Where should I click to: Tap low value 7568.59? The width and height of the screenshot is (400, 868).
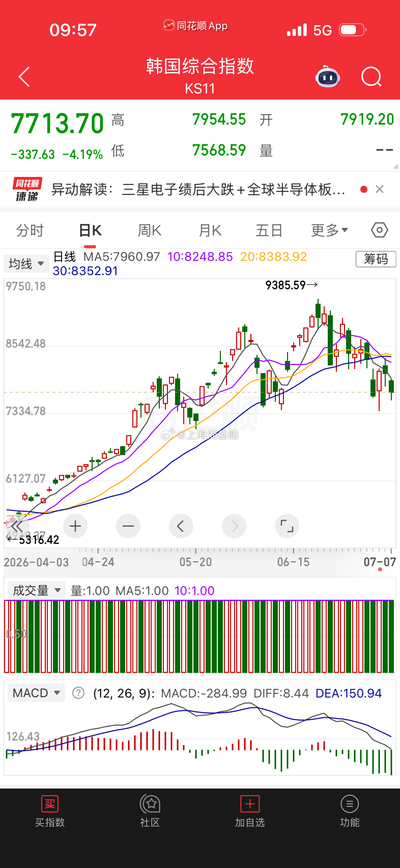pyautogui.click(x=219, y=150)
